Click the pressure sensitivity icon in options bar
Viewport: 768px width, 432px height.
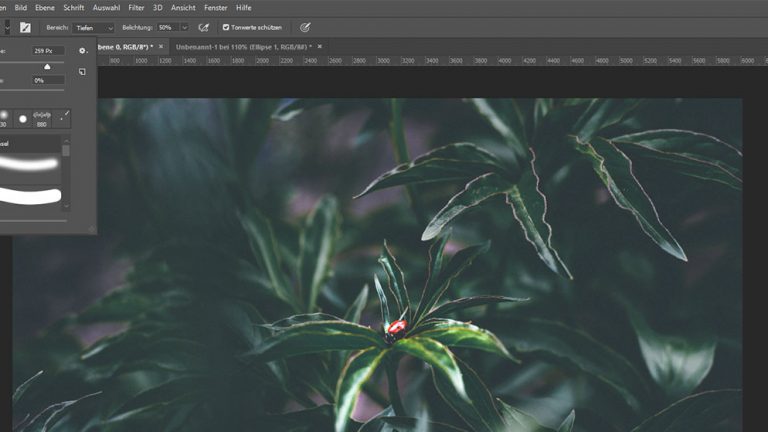click(x=305, y=27)
